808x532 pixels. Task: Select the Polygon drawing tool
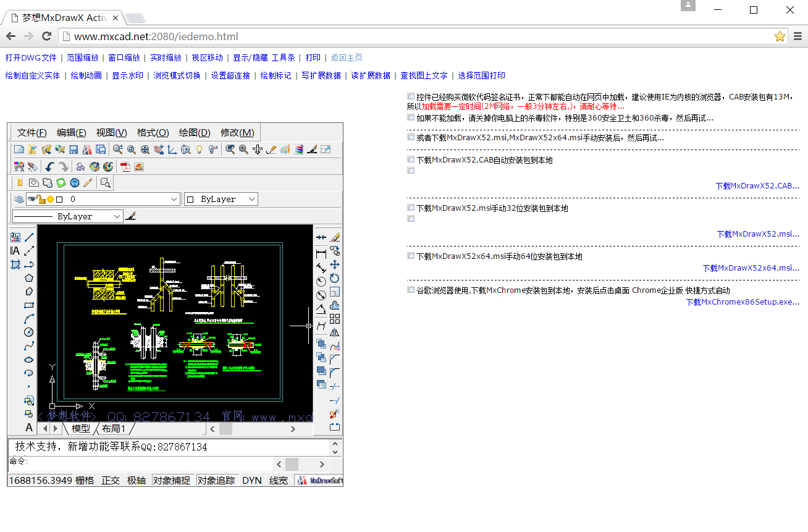pos(29,277)
